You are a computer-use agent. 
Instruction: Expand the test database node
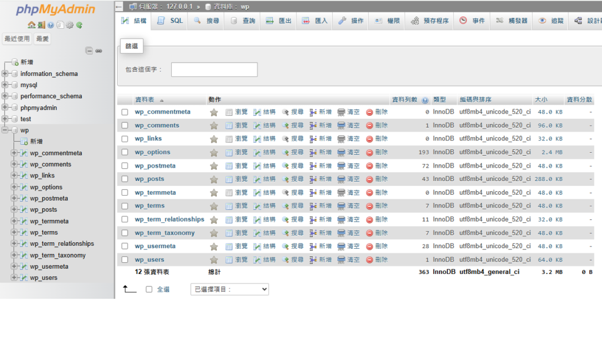[5, 119]
